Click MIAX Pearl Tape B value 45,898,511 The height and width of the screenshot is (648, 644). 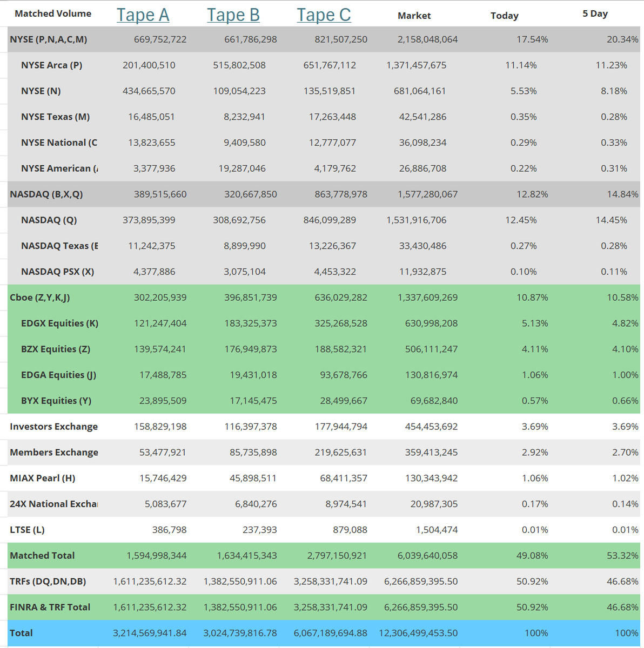click(x=253, y=478)
